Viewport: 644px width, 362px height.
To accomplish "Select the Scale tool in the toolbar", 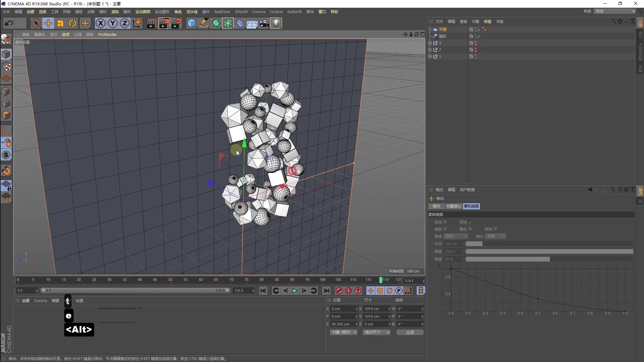I will click(60, 23).
